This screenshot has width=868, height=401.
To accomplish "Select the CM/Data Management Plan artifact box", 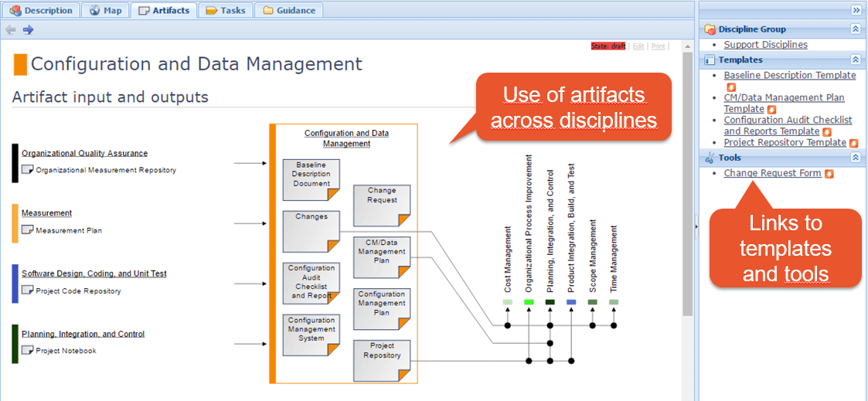I will tap(382, 257).
